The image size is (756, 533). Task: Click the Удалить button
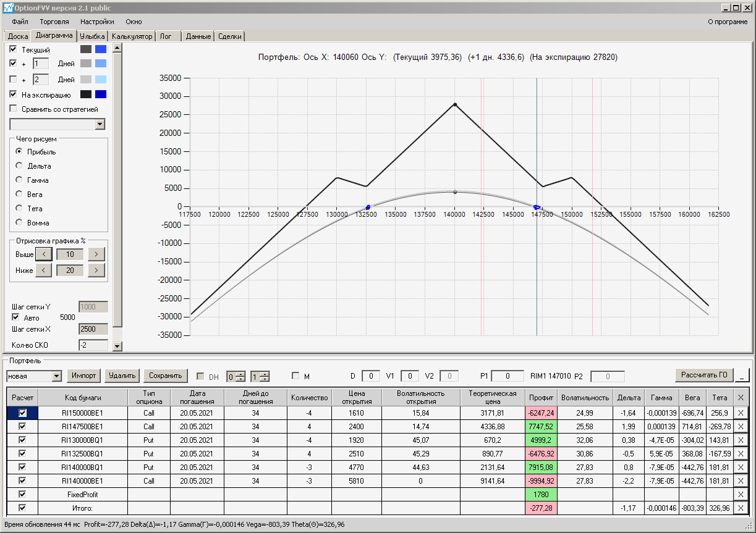tap(122, 376)
